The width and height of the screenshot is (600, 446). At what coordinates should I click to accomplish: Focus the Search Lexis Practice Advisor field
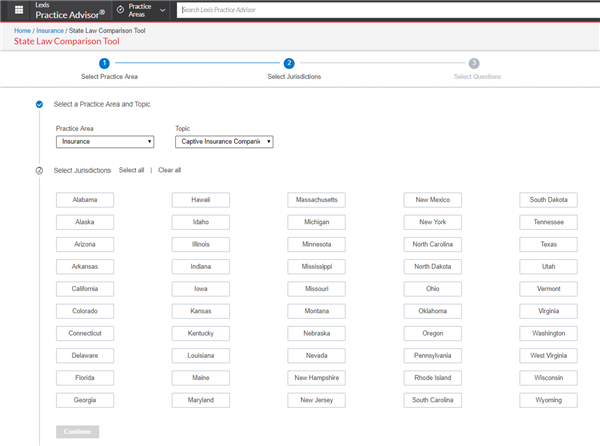(388, 10)
